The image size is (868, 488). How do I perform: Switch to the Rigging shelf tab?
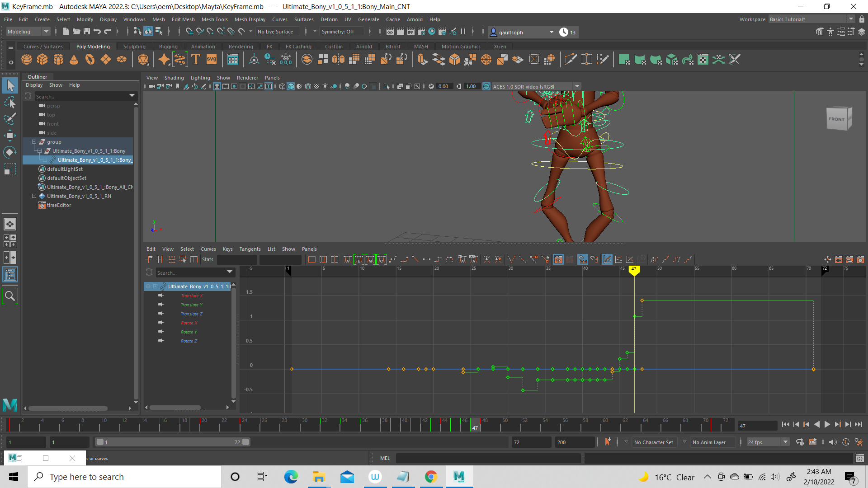(x=168, y=46)
